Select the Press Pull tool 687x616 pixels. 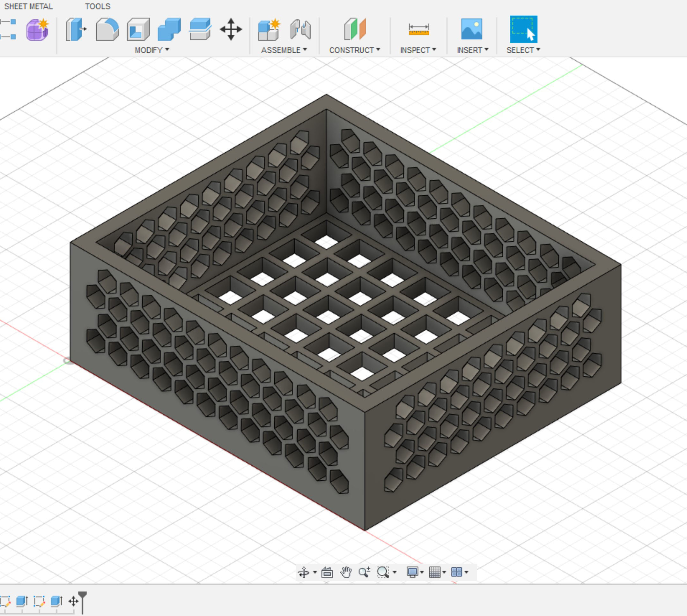[76, 29]
